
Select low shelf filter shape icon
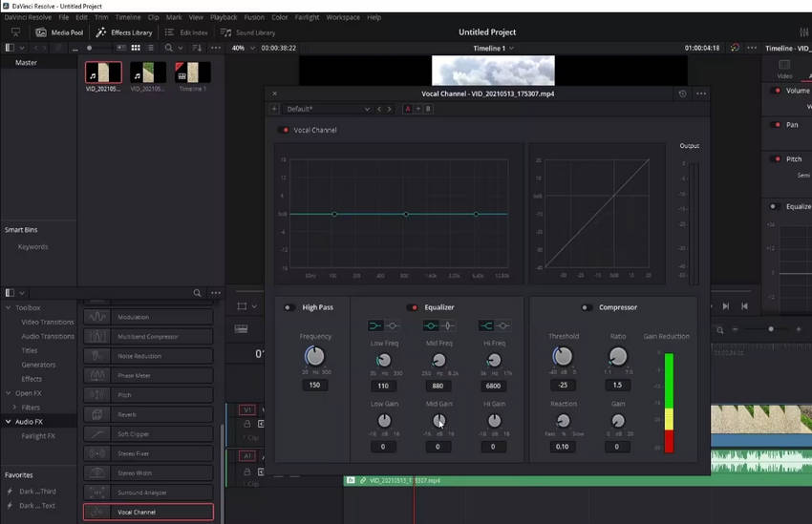coord(374,325)
